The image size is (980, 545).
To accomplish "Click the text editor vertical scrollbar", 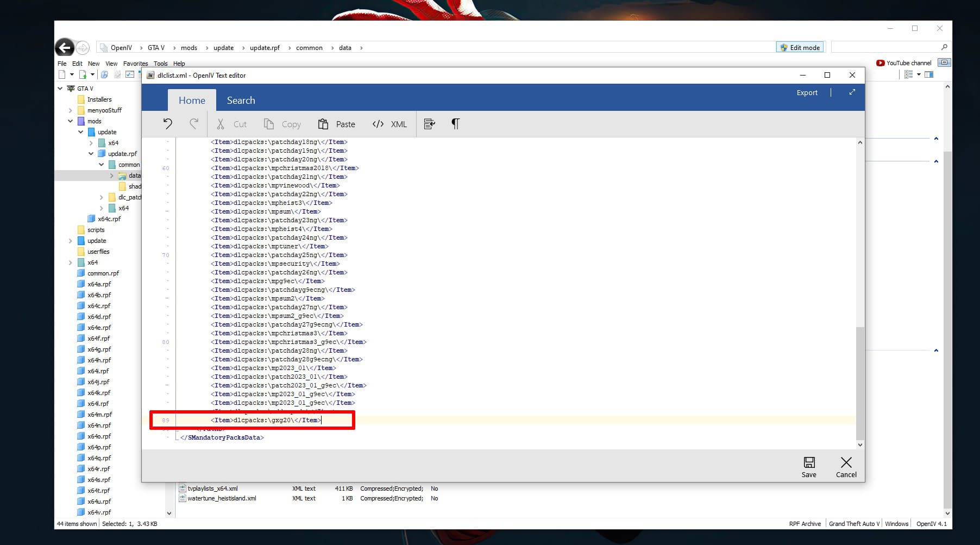I will point(859,380).
